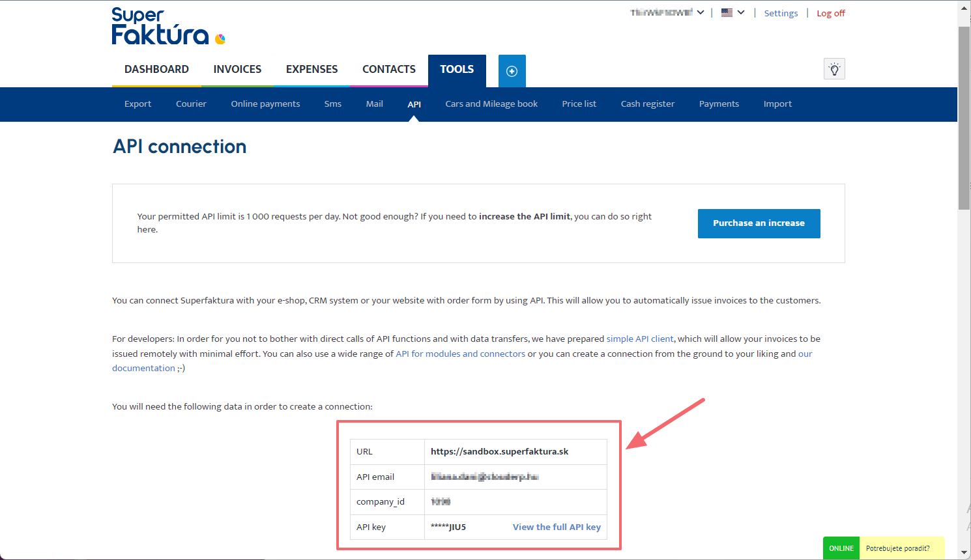Open the blurred account name dropdown
This screenshot has height=560, width=971.
tap(667, 12)
